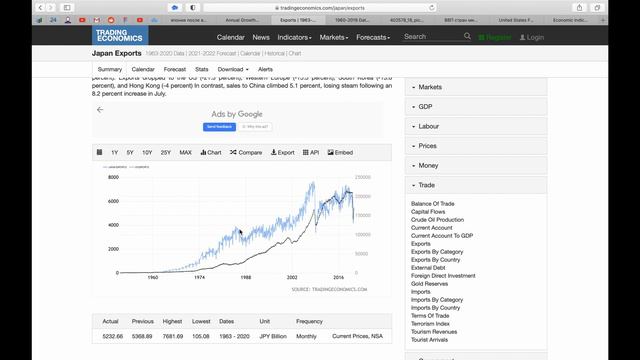This screenshot has height=360, width=640.
Task: Select the 1Y time range
Action: 115,152
